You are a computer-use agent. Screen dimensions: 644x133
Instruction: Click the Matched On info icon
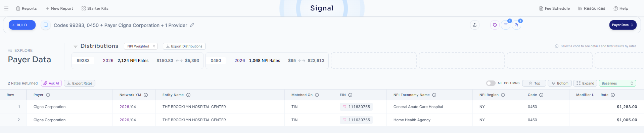click(x=317, y=95)
